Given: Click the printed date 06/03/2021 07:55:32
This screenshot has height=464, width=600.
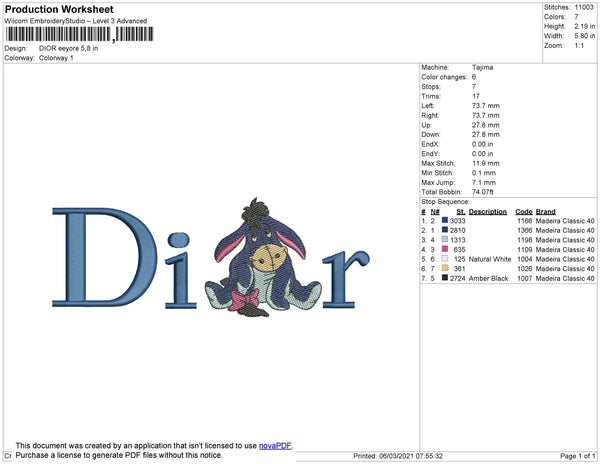Looking at the screenshot, I should pos(411,456).
